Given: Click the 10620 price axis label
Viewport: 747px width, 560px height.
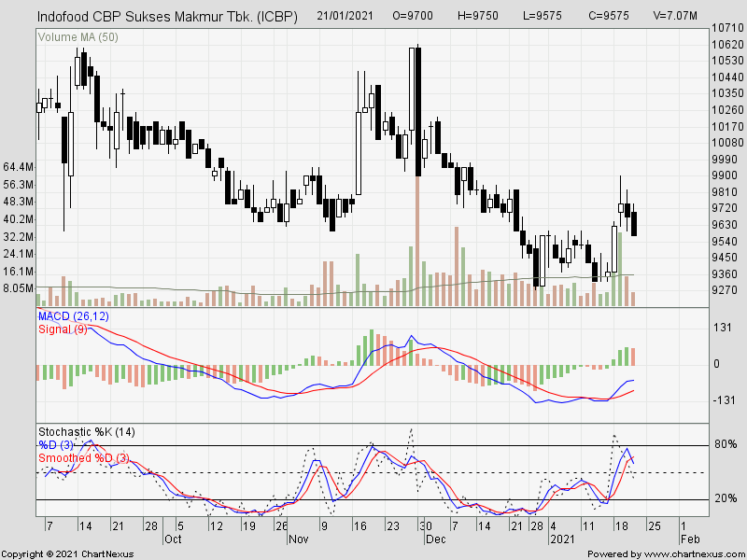Looking at the screenshot, I should click(x=727, y=45).
